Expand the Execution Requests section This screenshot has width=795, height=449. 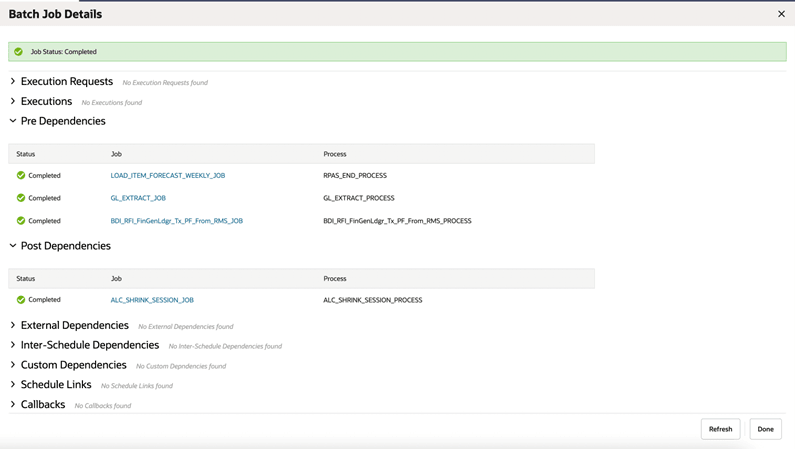[x=13, y=81]
